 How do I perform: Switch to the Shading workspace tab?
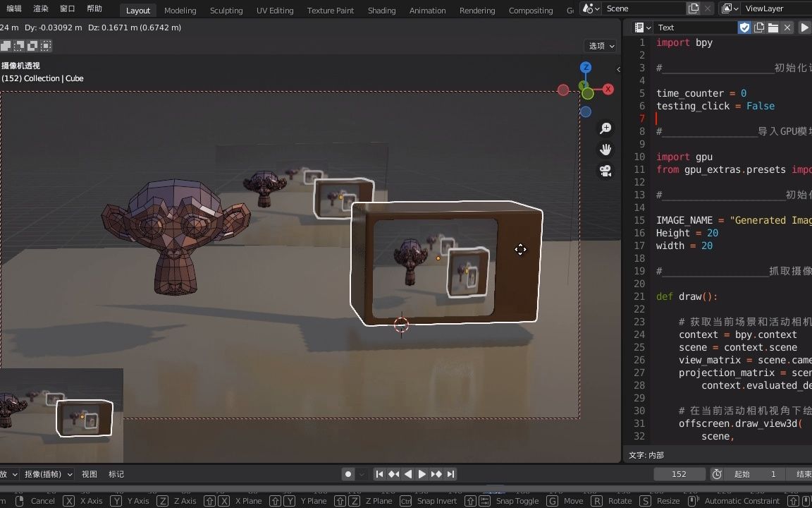pos(381,10)
